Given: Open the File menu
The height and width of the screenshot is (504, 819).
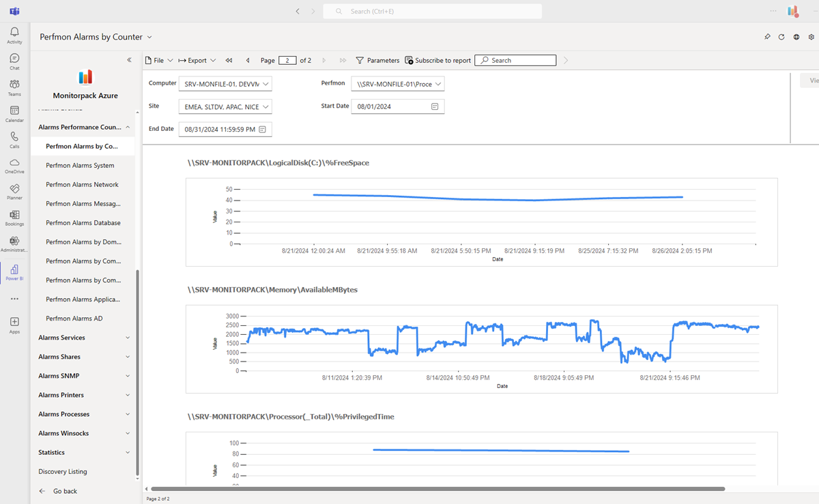Looking at the screenshot, I should [x=159, y=61].
